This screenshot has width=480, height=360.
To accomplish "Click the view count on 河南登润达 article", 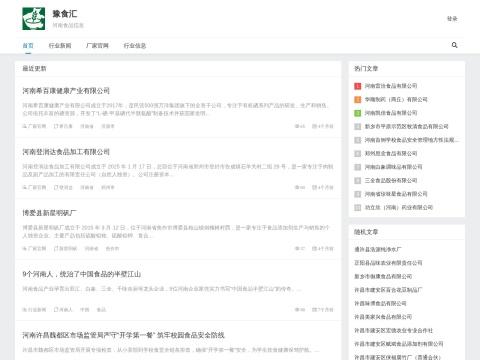I will point(300,187).
